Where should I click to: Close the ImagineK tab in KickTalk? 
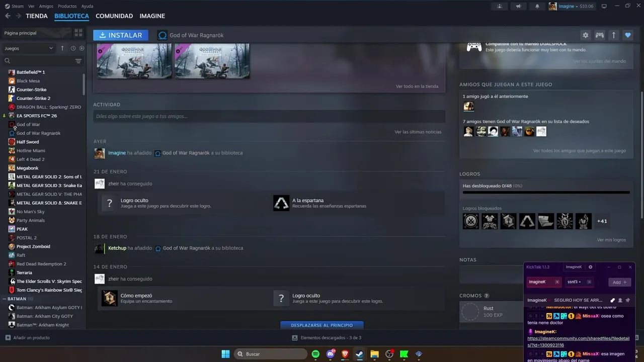[557, 282]
